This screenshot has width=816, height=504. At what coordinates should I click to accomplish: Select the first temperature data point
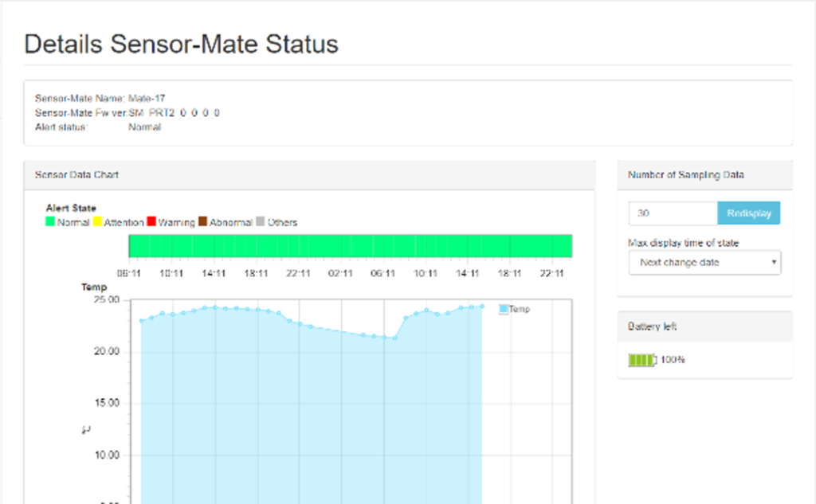coord(142,321)
